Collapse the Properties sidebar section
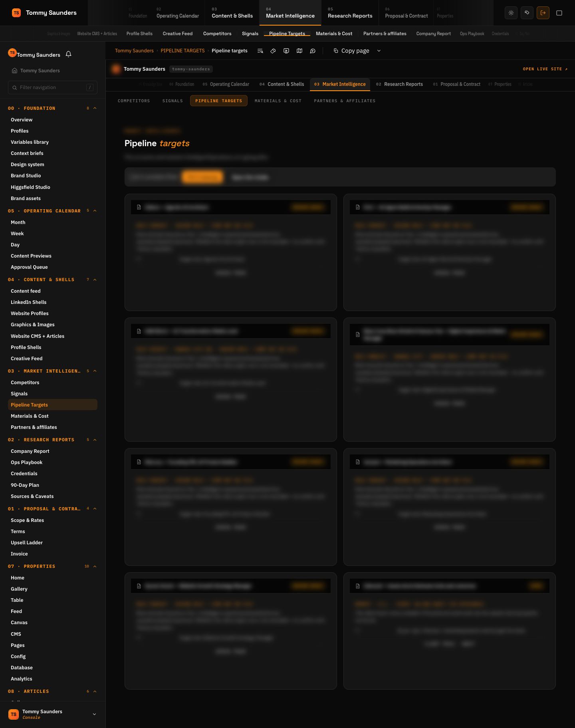Screen dimensions: 575x728 (95, 566)
